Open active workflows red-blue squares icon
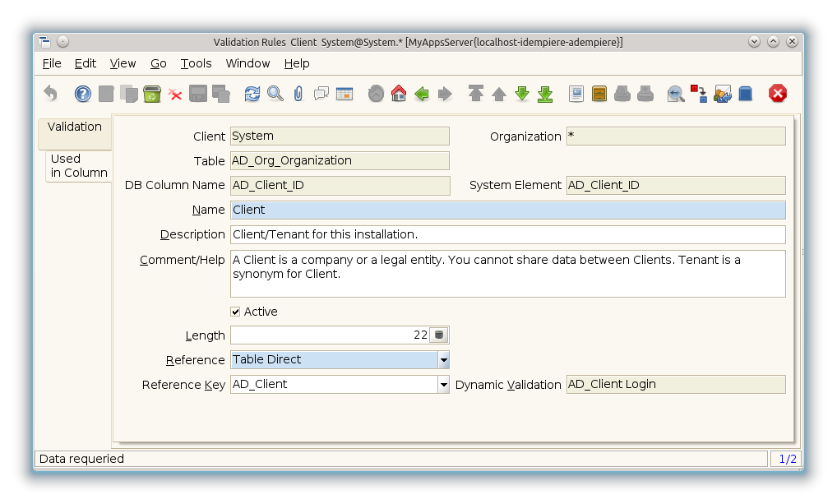This screenshot has height=504, width=837. tap(699, 94)
